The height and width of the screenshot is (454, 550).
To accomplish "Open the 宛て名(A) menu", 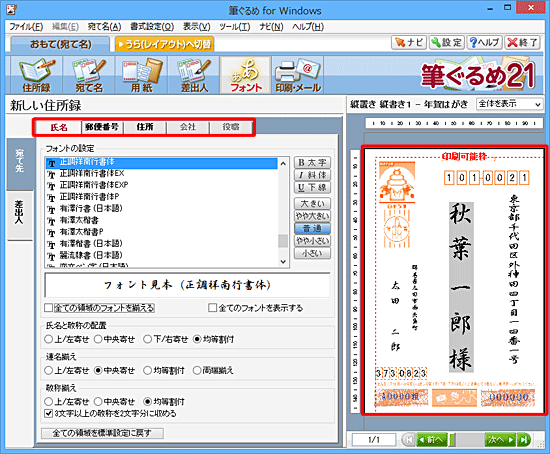I will pyautogui.click(x=104, y=27).
